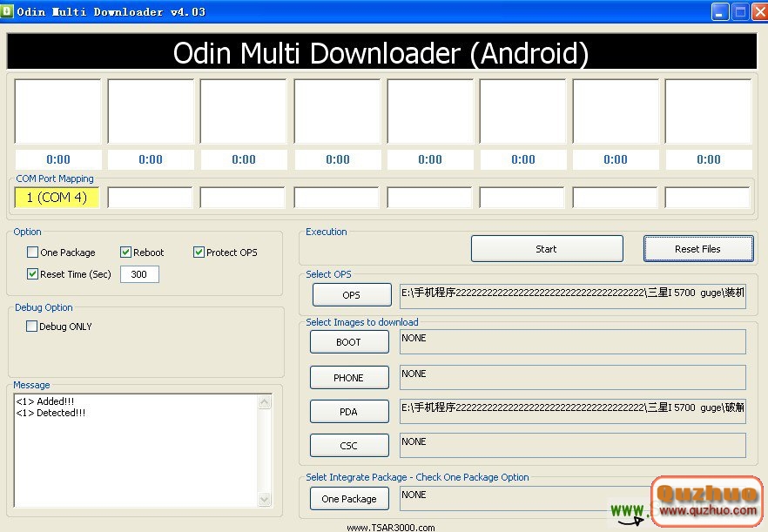Select a CSC image file
The height and width of the screenshot is (532, 768).
pyautogui.click(x=349, y=445)
